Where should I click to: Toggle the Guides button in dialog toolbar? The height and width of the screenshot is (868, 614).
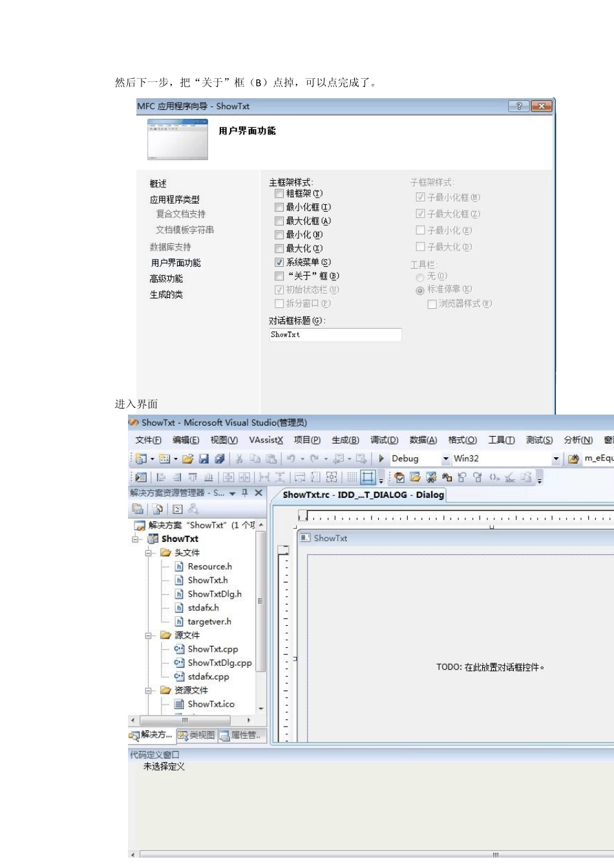tap(368, 477)
